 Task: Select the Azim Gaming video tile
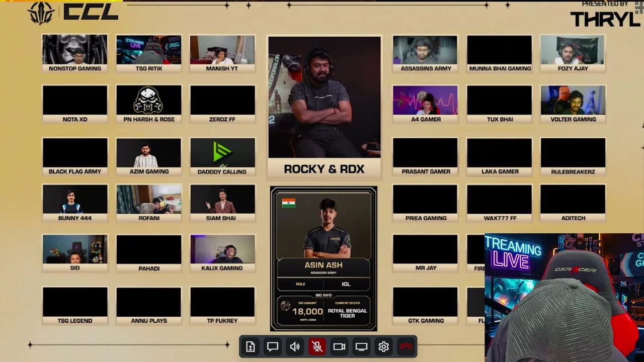coord(149,156)
